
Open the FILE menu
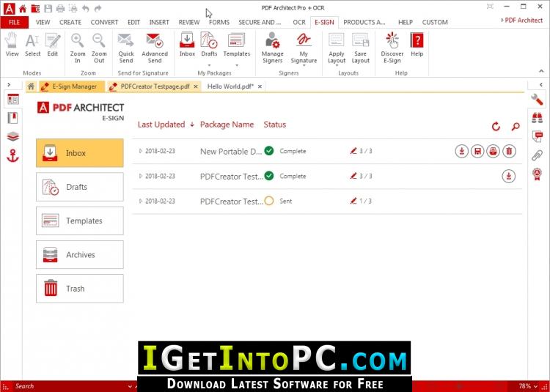15,22
